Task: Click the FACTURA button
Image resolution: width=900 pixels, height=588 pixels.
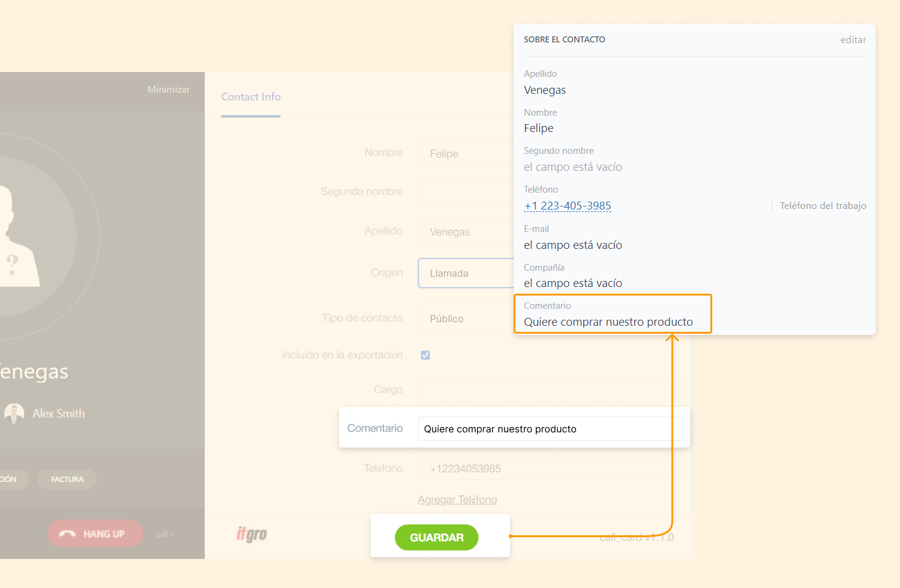Action: [67, 480]
